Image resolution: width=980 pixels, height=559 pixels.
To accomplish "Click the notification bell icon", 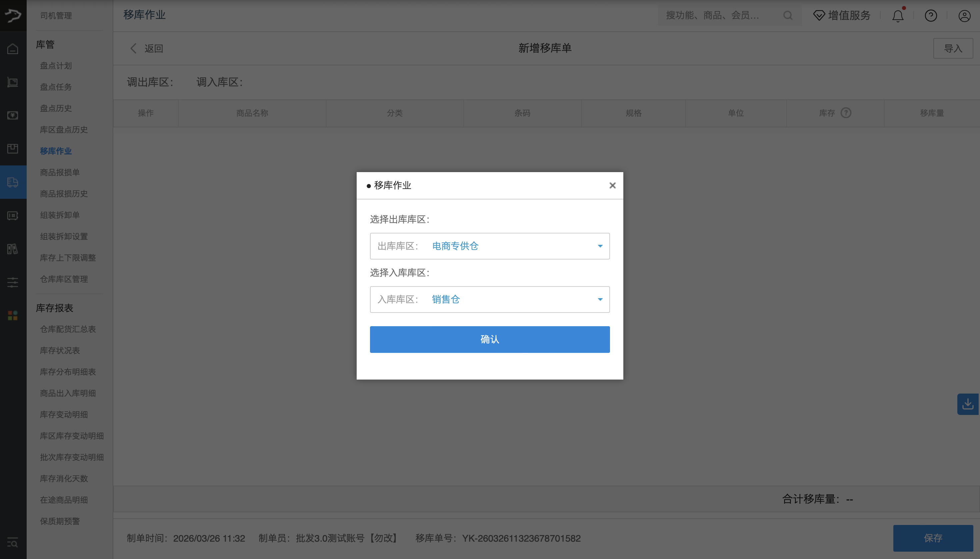I will 898,15.
